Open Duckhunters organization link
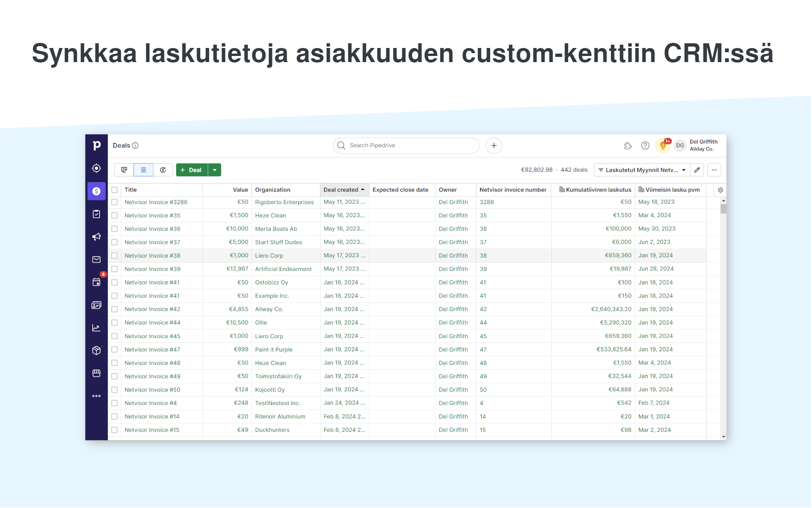 coord(272,430)
